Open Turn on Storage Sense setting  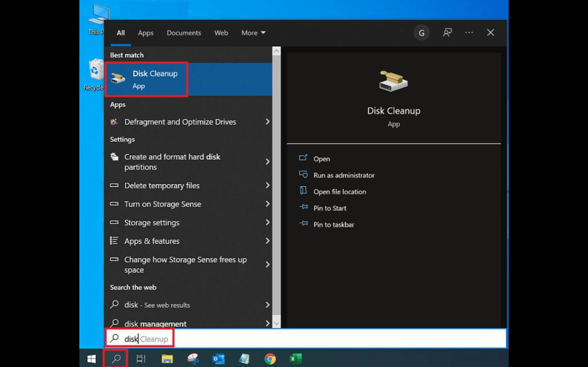(163, 204)
